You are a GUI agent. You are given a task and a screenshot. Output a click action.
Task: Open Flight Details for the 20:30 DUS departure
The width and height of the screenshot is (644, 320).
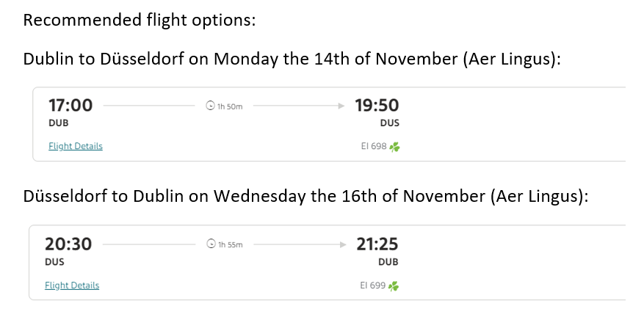pyautogui.click(x=72, y=286)
